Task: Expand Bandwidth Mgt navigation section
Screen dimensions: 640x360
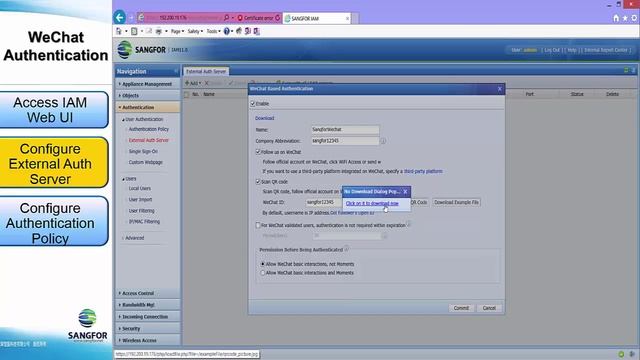Action: click(x=147, y=305)
